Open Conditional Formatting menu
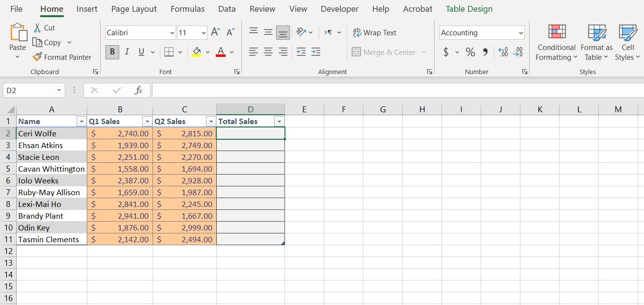The height and width of the screenshot is (305, 644). click(557, 42)
